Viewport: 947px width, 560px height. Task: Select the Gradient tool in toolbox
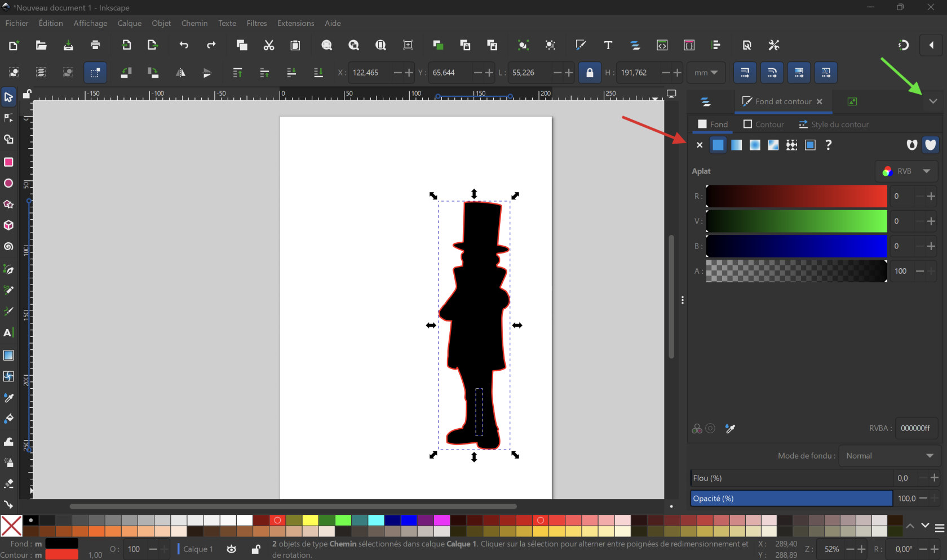click(x=8, y=355)
